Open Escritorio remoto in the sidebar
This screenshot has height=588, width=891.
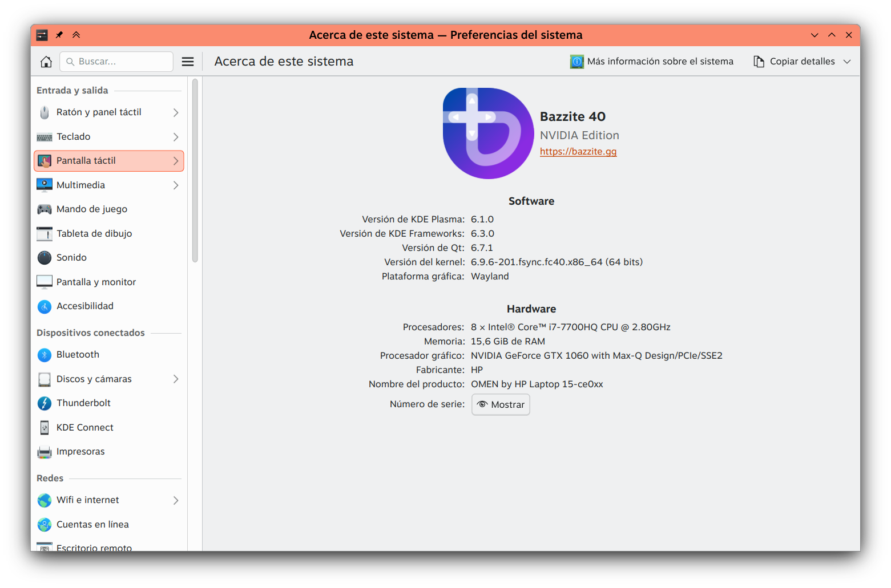pos(109,546)
